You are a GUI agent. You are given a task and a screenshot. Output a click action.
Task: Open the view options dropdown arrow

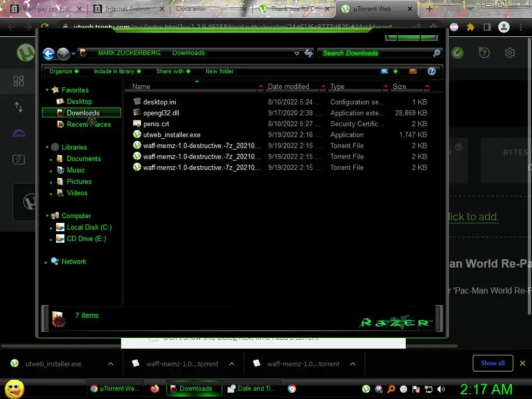[395, 71]
